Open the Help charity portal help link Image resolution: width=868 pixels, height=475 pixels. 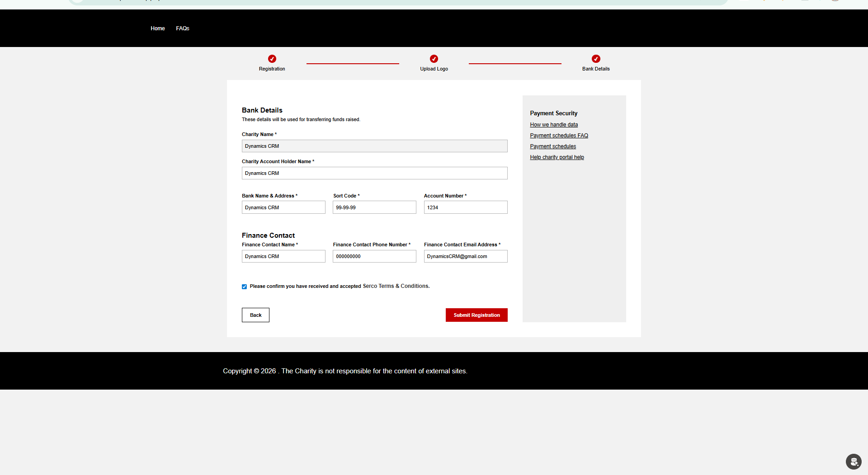(557, 157)
